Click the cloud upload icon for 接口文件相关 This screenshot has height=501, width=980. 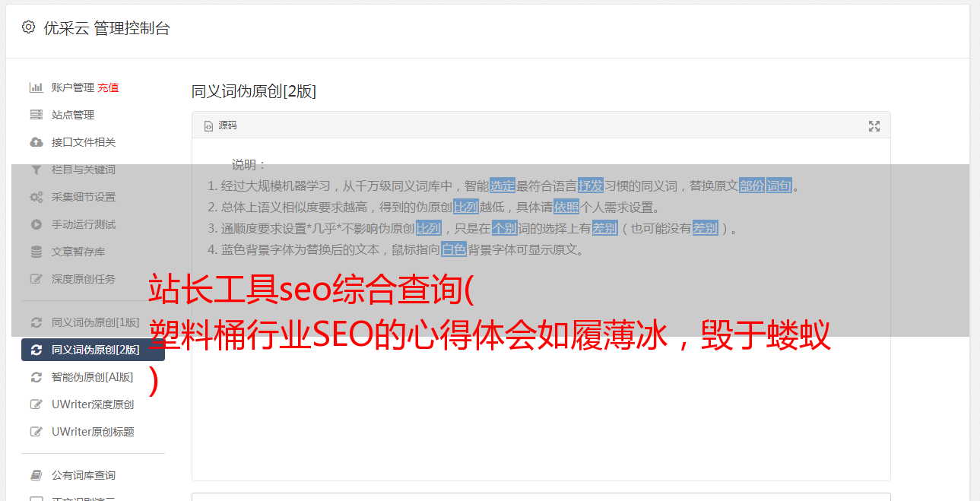point(36,142)
